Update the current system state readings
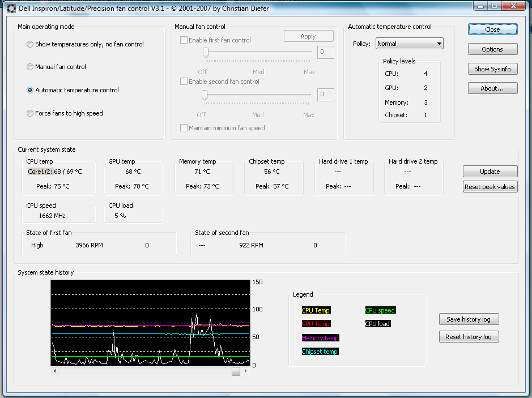The image size is (532, 398). click(x=490, y=171)
